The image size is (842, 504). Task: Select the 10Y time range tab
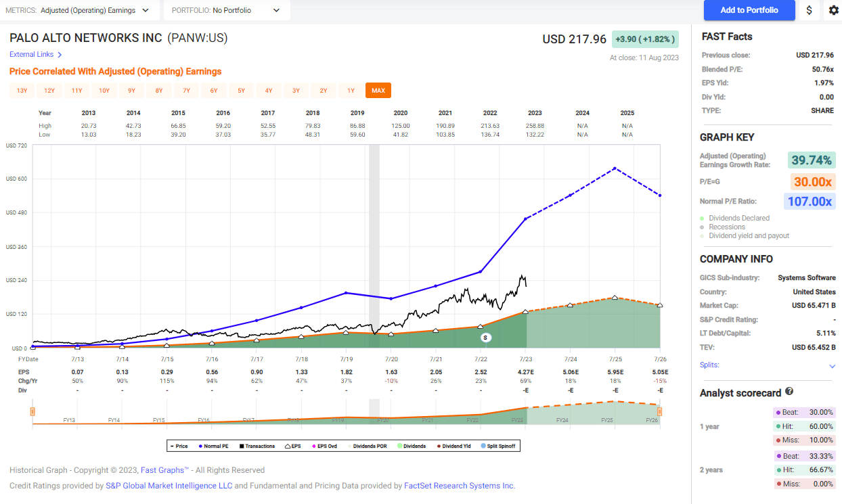point(104,91)
